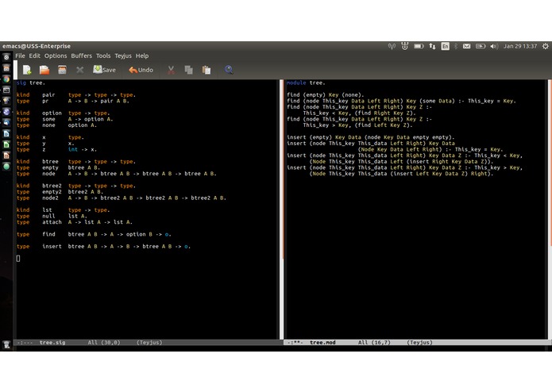Click the 'type z int -> x.' line
This screenshot has width=552, height=392.
coord(56,149)
